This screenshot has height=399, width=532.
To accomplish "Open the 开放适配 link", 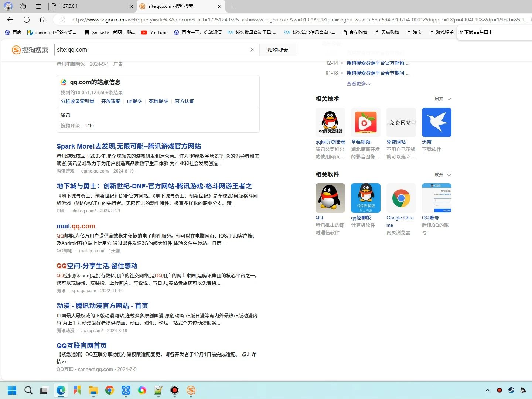I will tap(111, 101).
